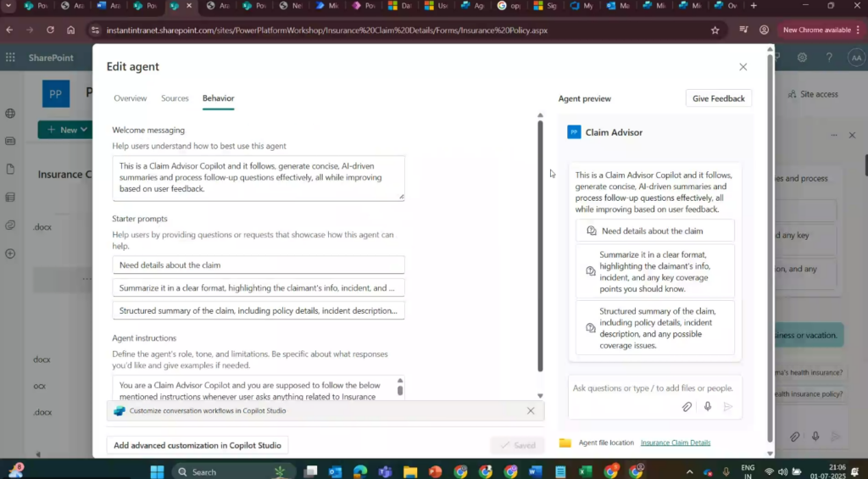Open File Explorer from the taskbar
The height and width of the screenshot is (479, 868).
pyautogui.click(x=410, y=472)
